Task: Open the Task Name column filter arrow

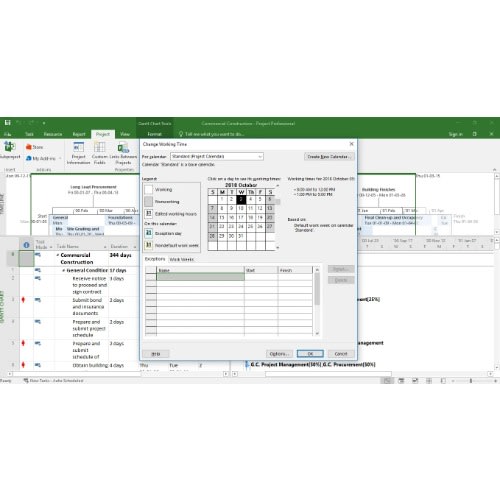Action: click(105, 247)
